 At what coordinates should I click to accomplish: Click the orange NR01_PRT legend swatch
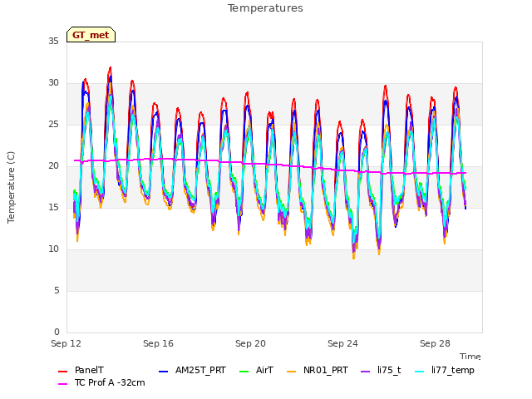tap(292, 372)
